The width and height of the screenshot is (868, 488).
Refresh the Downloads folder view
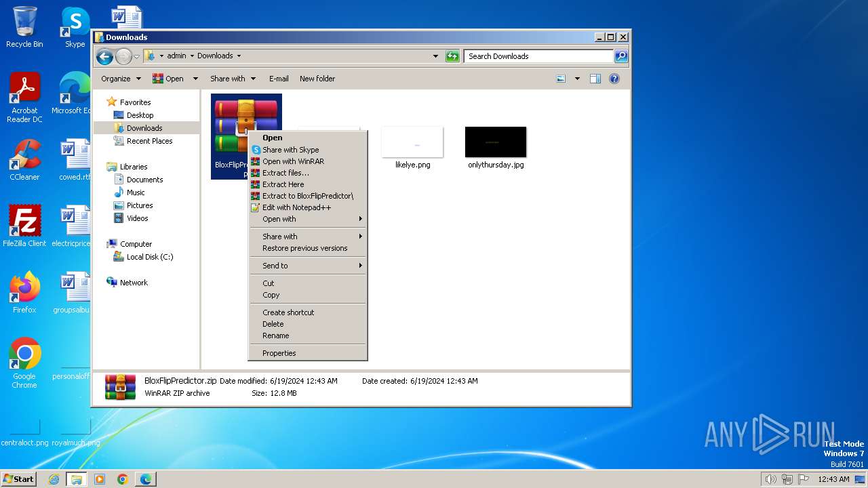pos(452,56)
